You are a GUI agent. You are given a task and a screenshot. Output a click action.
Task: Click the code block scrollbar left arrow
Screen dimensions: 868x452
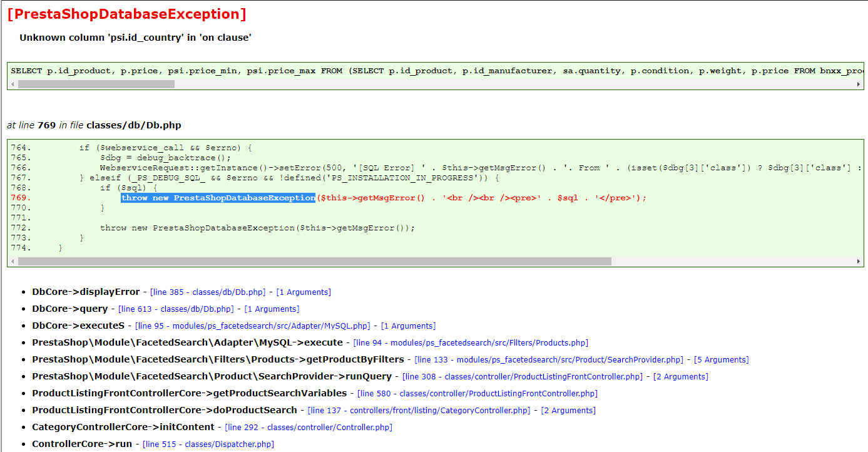[13, 261]
